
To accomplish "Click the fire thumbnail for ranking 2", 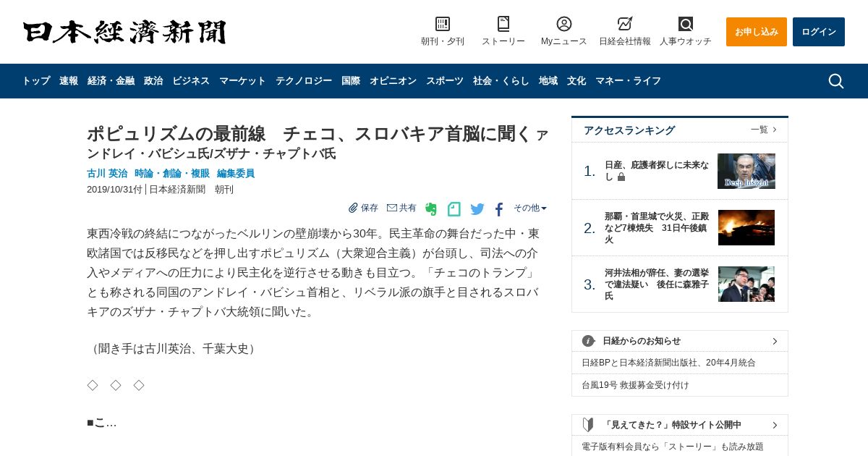I will (x=746, y=228).
